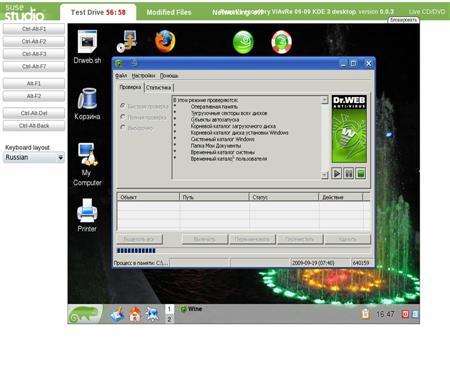
Task: Click the Dr.WEB anti-virus logo banner
Action: tap(349, 129)
